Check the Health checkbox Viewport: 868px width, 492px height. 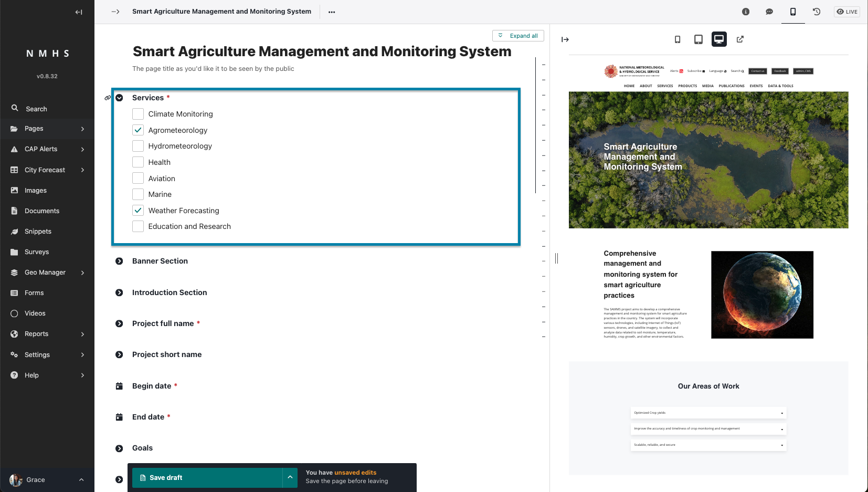click(138, 162)
